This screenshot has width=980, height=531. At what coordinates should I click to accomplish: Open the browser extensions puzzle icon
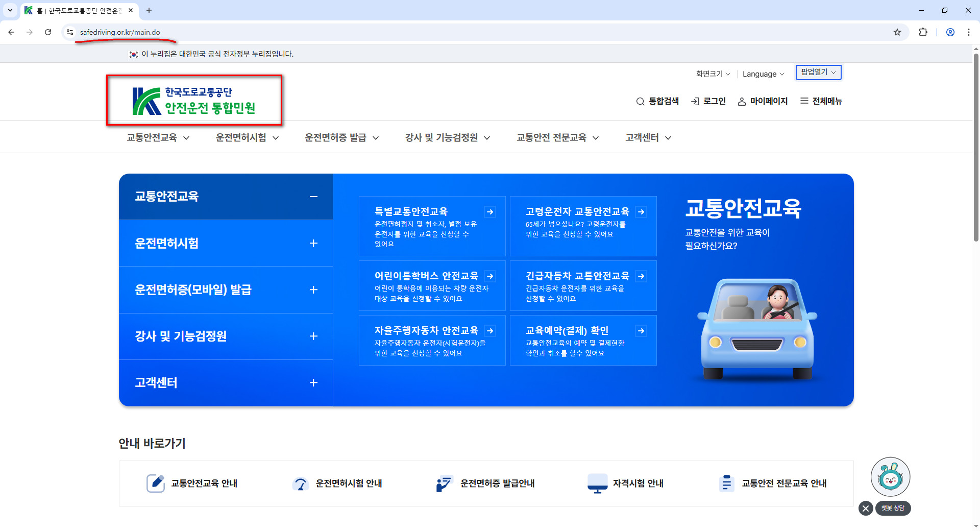(923, 32)
